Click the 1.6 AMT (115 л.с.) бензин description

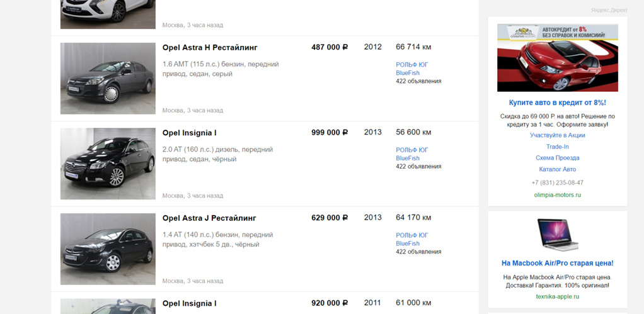point(221,69)
